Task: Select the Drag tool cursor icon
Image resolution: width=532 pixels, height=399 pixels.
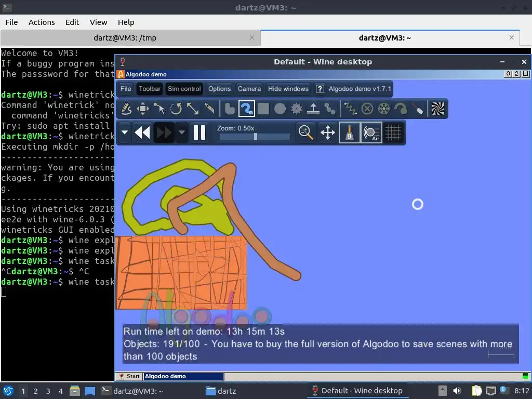Action: click(159, 109)
